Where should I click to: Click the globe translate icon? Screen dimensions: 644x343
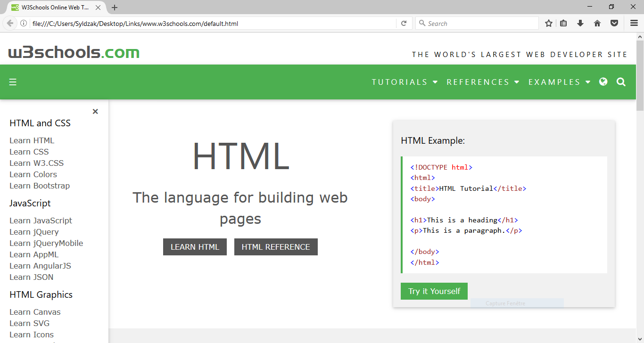603,82
